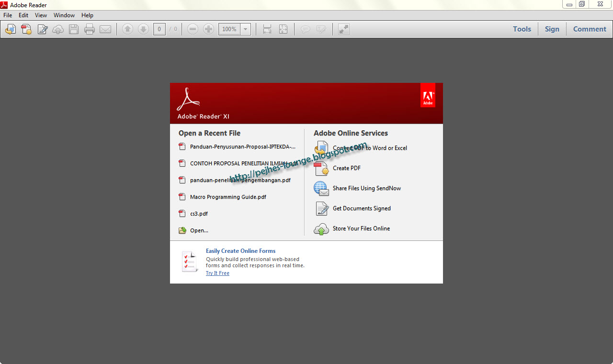
Task: Open the Comment pane
Action: (x=590, y=29)
